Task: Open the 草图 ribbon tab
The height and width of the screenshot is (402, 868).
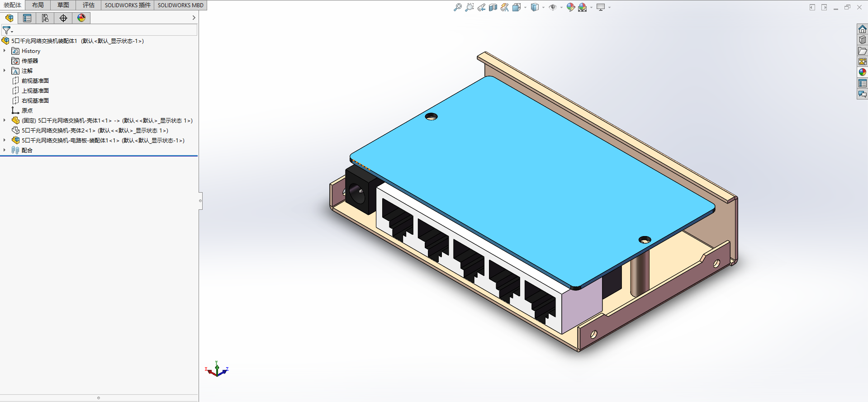Action: [x=63, y=5]
